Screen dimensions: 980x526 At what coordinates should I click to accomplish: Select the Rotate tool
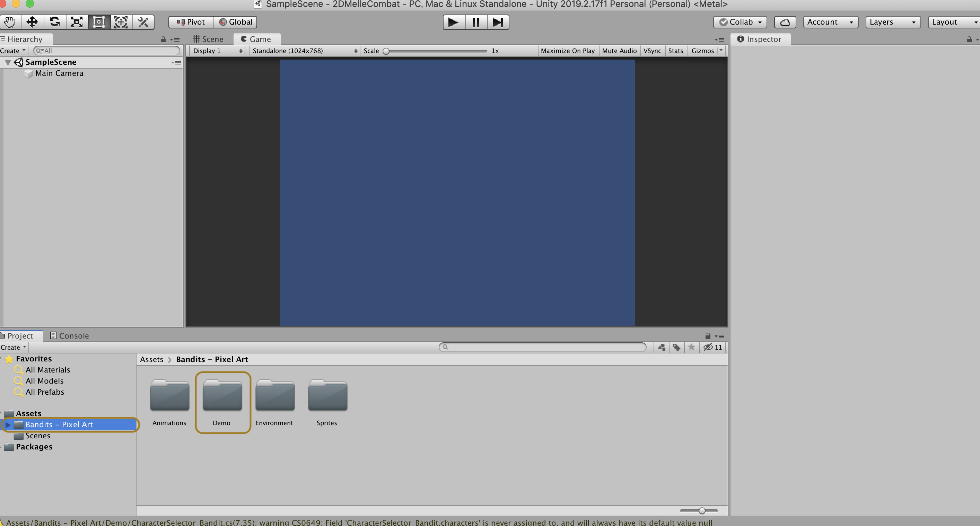pyautogui.click(x=54, y=22)
